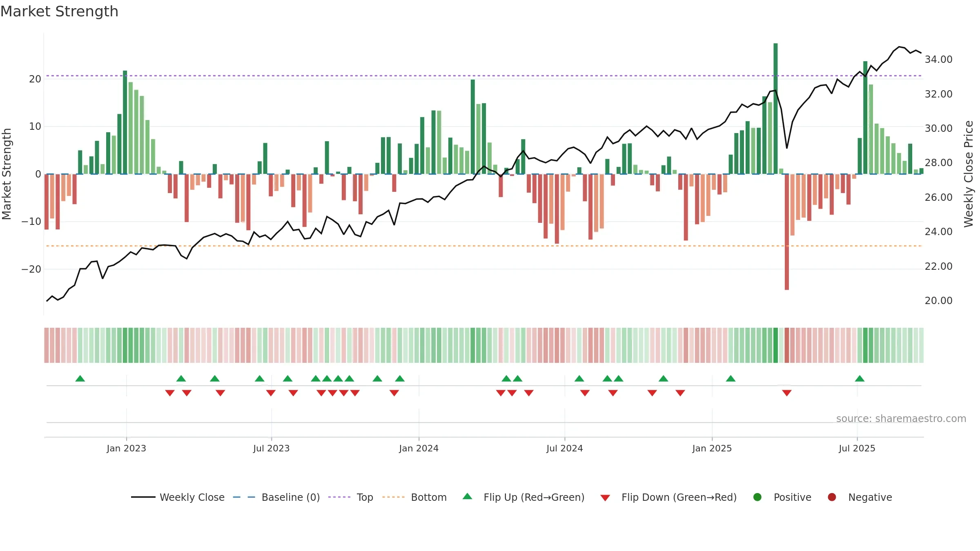The height and width of the screenshot is (551, 980).
Task: Click the '24.00' price axis label
Action: coord(938,231)
